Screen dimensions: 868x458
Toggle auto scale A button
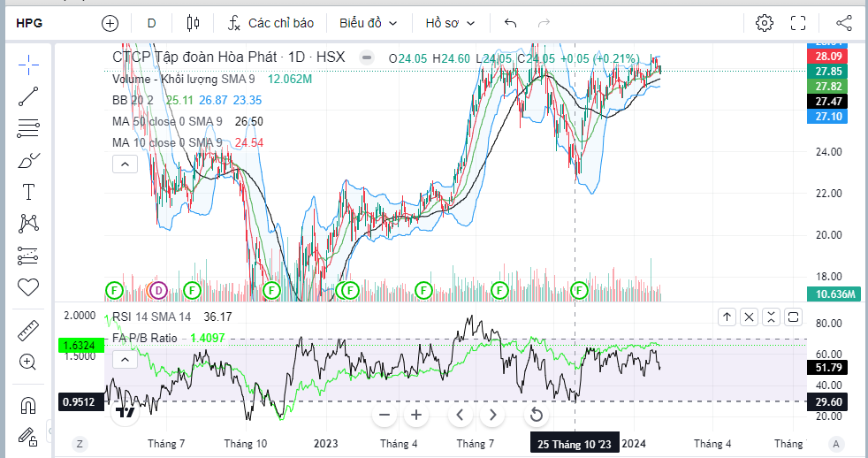[836, 444]
